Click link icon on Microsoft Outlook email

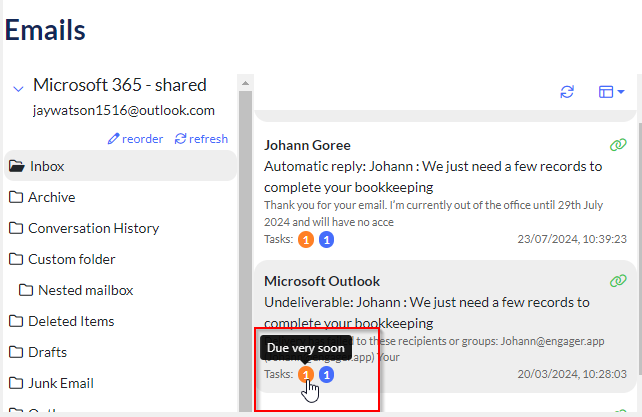coord(618,281)
